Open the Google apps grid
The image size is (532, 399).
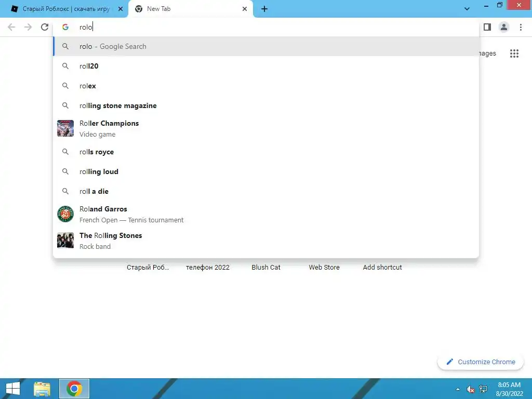pyautogui.click(x=514, y=54)
